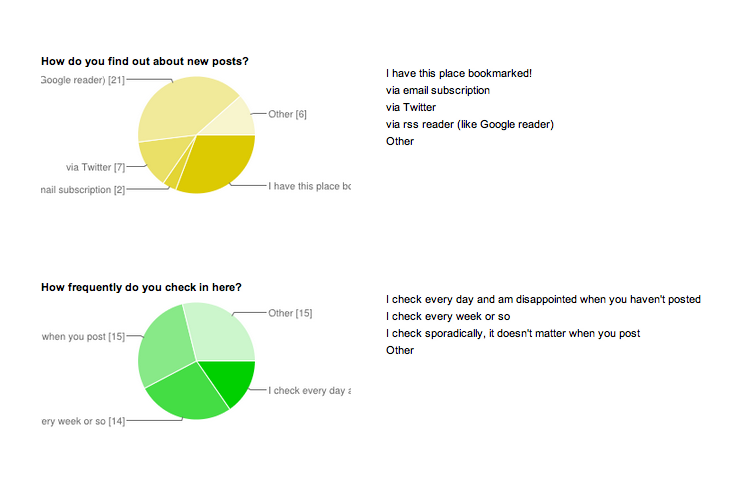
Task: Click 'I have this place bookmarked!' legend text
Action: point(459,73)
